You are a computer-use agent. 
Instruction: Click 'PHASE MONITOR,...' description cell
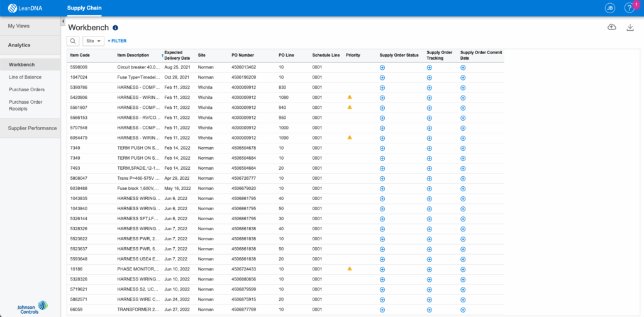click(138, 269)
